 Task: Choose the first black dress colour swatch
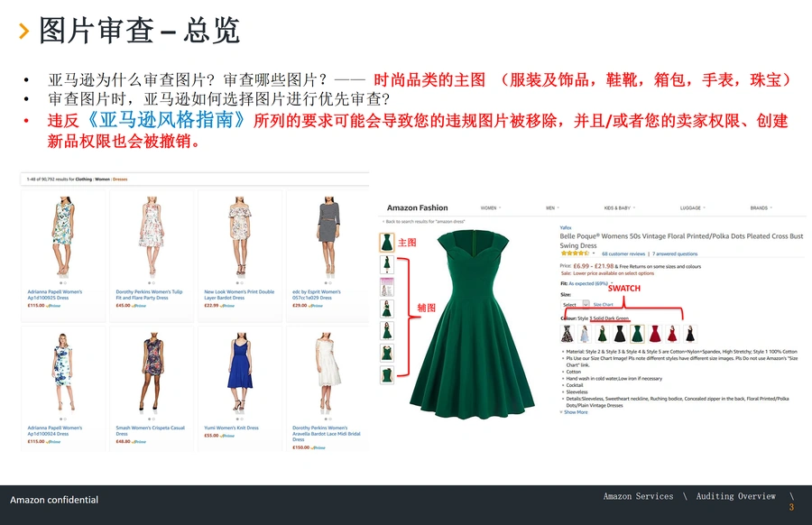(620, 334)
